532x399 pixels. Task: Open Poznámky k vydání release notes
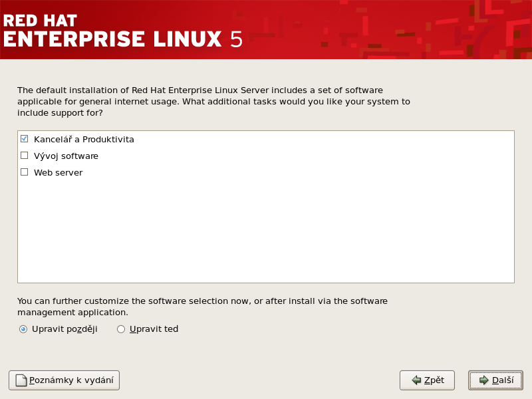65,380
